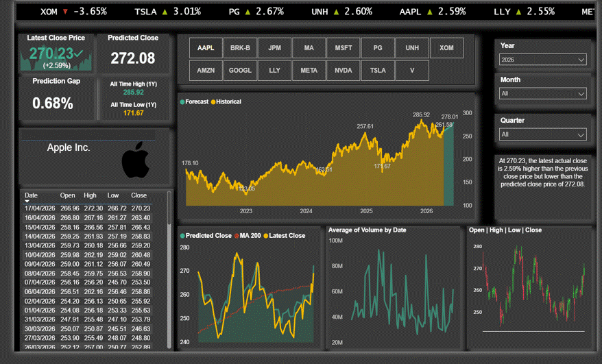Screen dimensions: 602x364
Task: Click the summary text about latest close
Action: coord(543,172)
